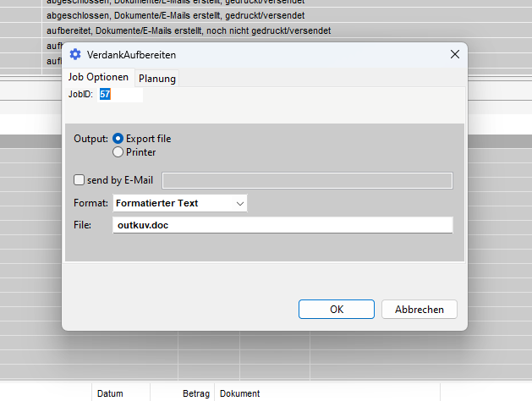Click the gear icon in the VerdankAufbereiten title bar

[75, 55]
